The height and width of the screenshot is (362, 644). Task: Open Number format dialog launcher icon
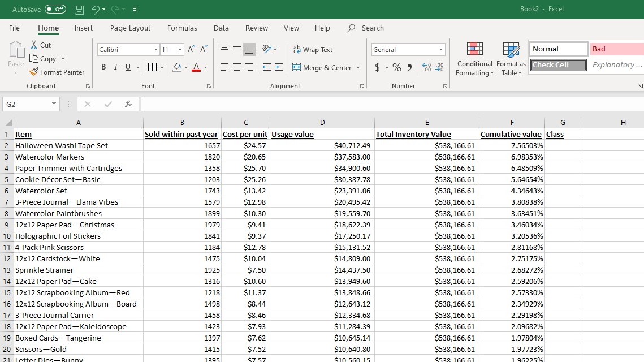click(x=445, y=87)
